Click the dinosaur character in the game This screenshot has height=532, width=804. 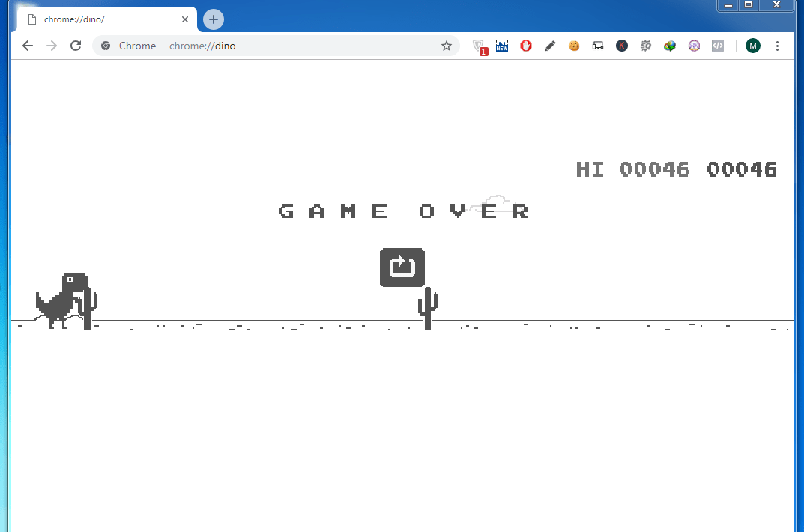64,300
